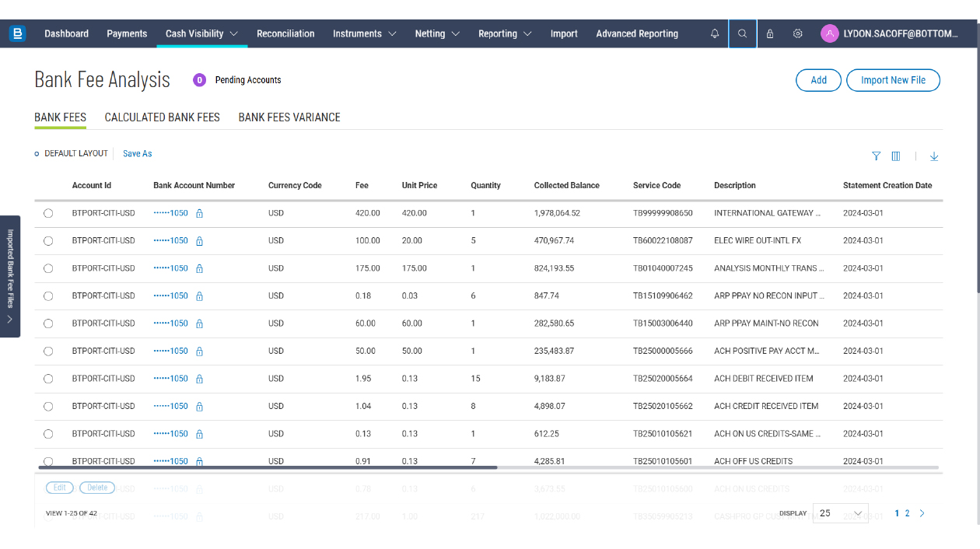
Task: Select radio button for International Gateway row
Action: [x=48, y=213]
